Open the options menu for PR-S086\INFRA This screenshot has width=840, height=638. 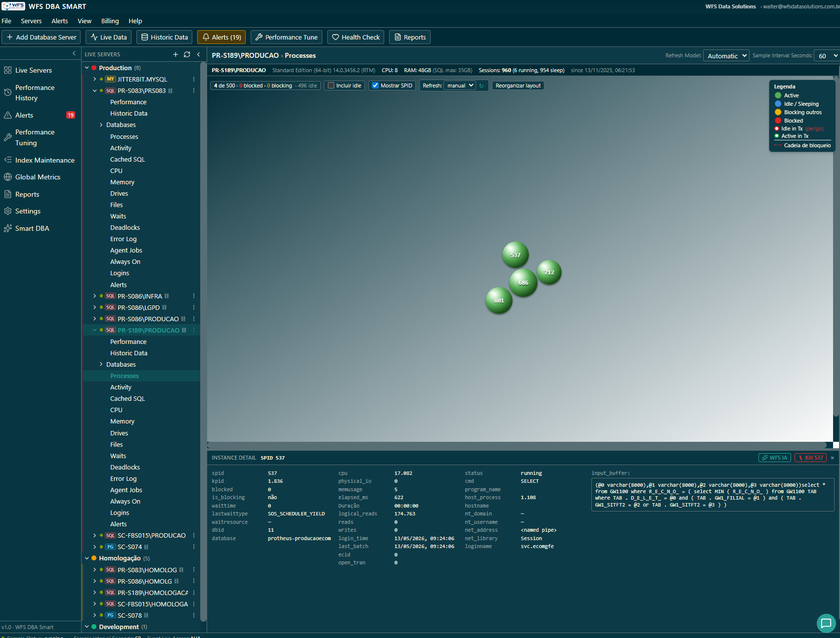(x=194, y=296)
